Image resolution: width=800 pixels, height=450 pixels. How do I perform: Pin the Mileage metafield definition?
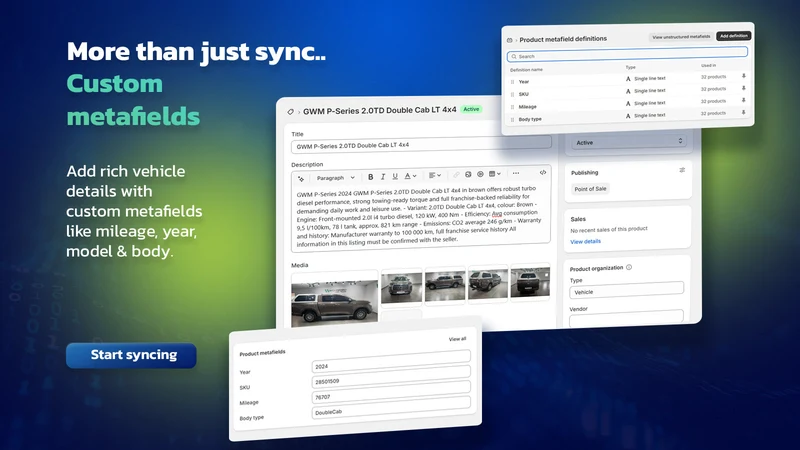[x=743, y=100]
